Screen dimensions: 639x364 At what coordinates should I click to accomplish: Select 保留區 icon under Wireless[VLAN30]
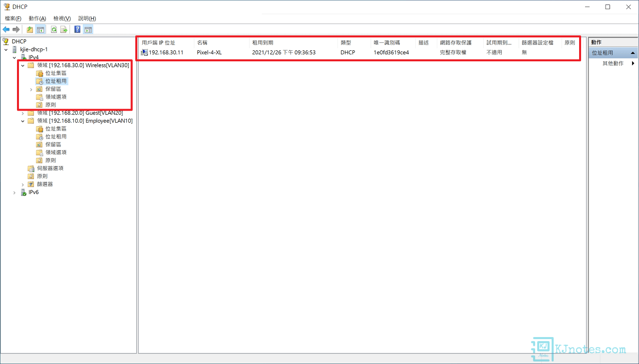coord(39,89)
